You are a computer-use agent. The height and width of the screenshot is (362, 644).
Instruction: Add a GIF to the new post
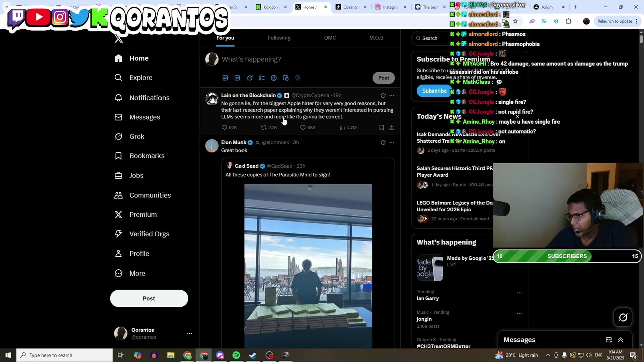pos(237,78)
